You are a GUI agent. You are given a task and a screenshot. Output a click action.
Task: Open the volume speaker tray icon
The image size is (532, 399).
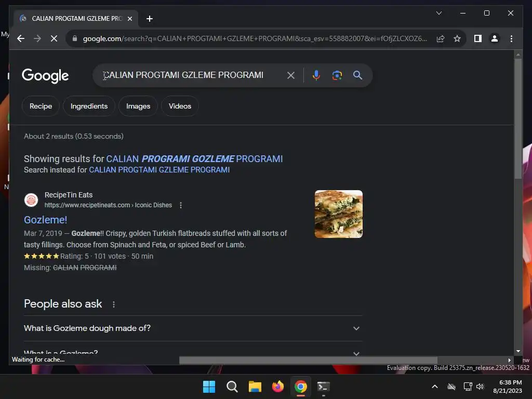(480, 387)
